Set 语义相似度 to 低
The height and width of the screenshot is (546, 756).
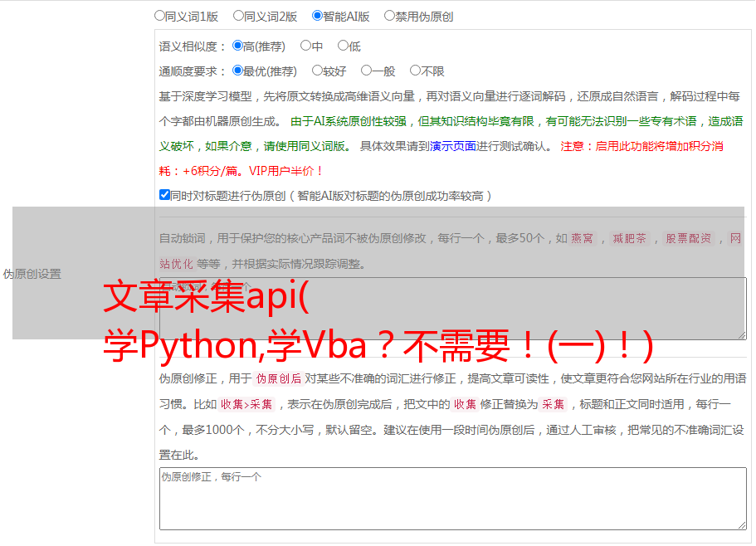(x=343, y=46)
